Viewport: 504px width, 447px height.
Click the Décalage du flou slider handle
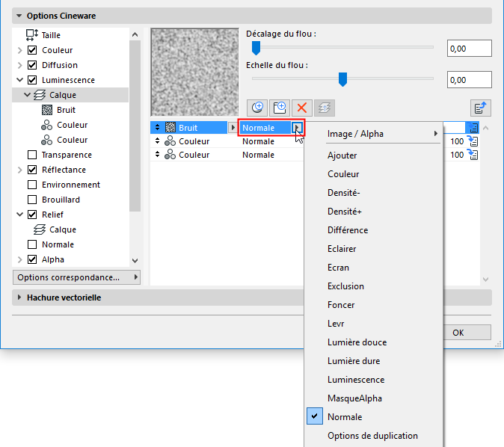256,48
